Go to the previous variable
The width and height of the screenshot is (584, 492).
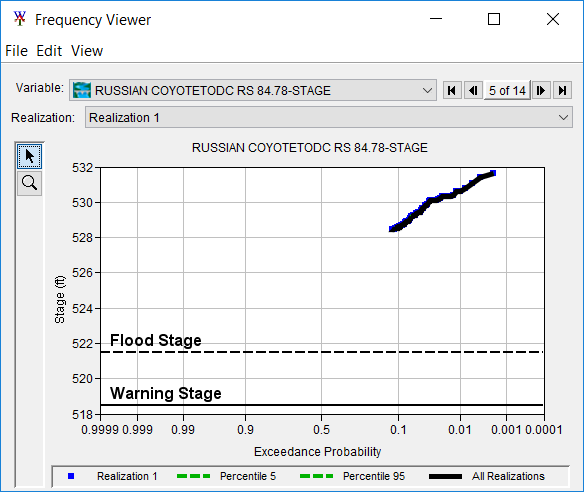click(473, 91)
